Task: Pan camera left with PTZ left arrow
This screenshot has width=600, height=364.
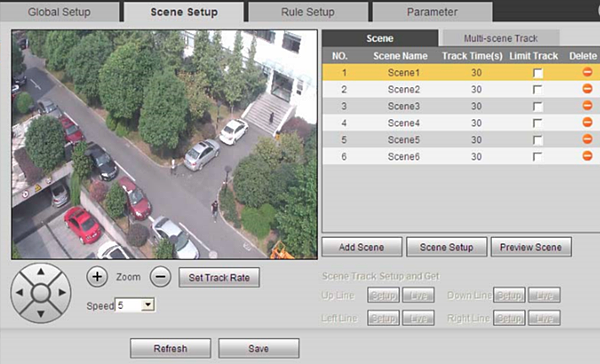Action: tap(20, 293)
